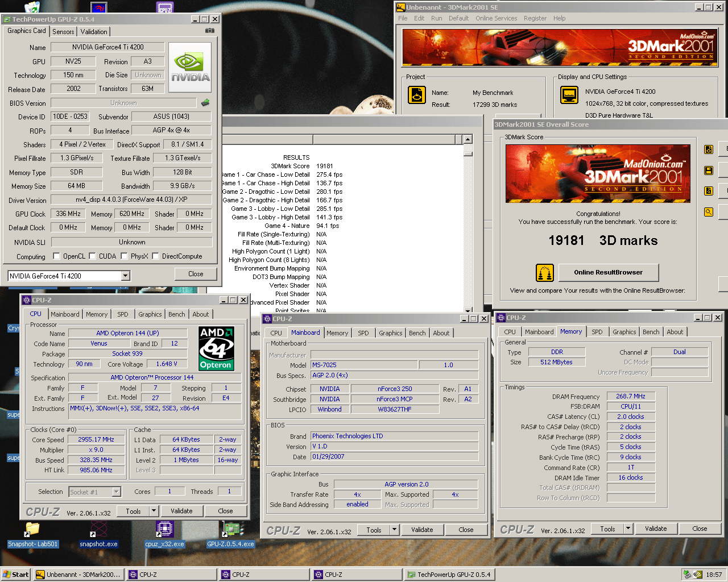Click the clock-adjacent last system tray icon
The image size is (728, 582).
(698, 575)
